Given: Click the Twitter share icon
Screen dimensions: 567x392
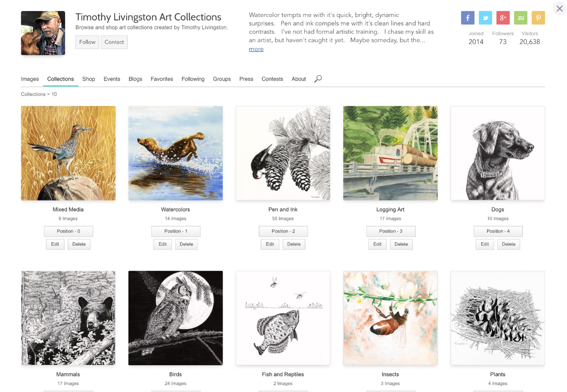Looking at the screenshot, I should pyautogui.click(x=485, y=18).
